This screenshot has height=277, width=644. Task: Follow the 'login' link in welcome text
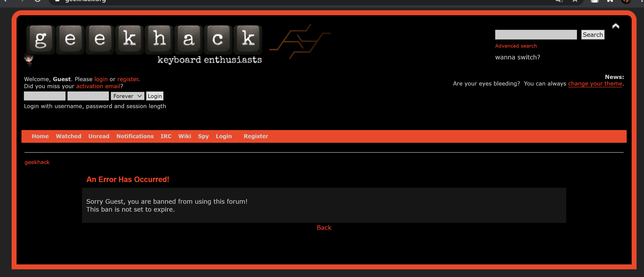click(101, 79)
